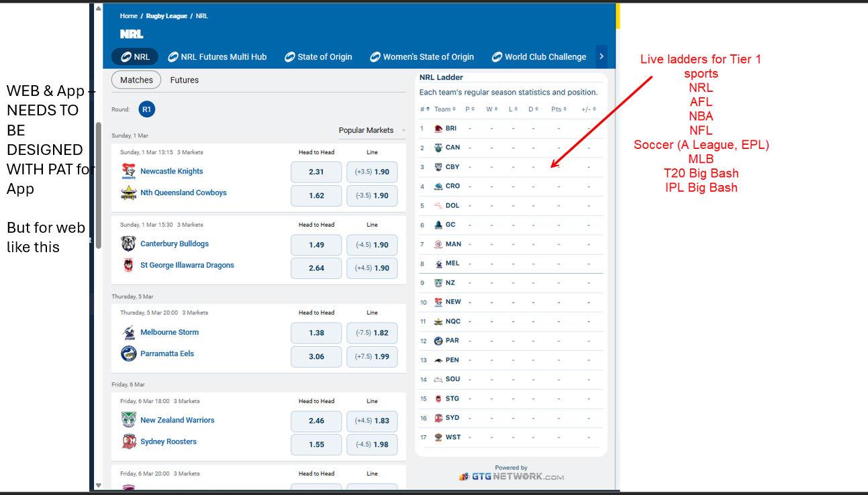Open the Popular Markets dropdown

coord(373,130)
